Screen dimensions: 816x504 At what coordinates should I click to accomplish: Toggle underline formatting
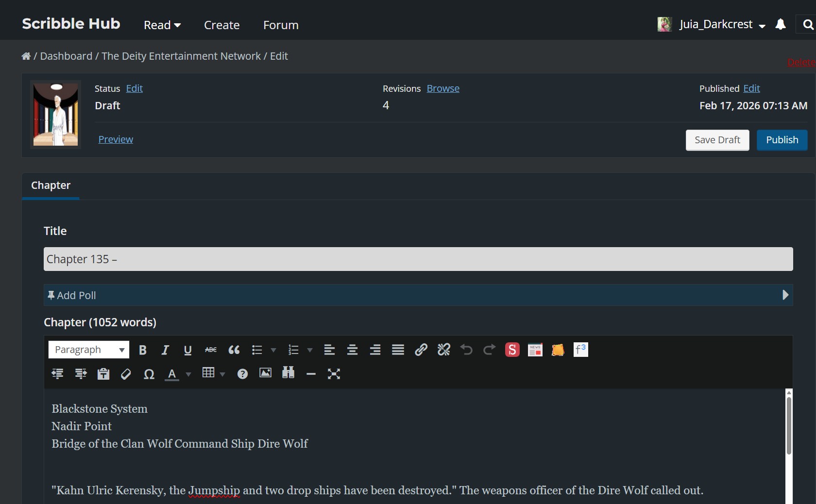(187, 350)
